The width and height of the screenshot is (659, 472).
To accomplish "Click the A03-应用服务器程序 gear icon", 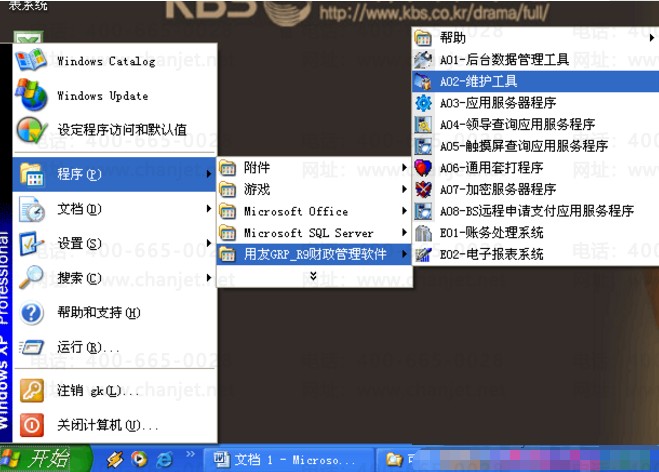I will coord(423,103).
